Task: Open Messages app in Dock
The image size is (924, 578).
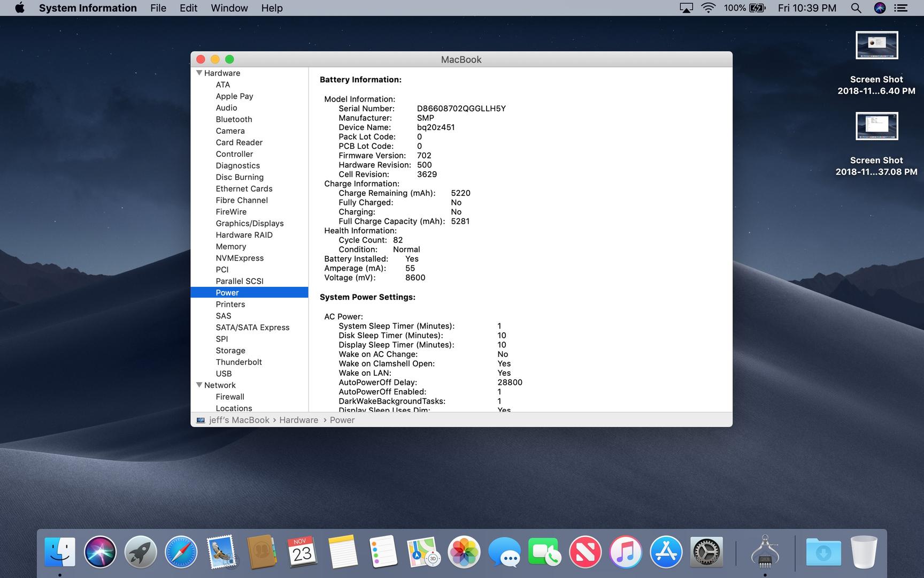Action: [504, 552]
